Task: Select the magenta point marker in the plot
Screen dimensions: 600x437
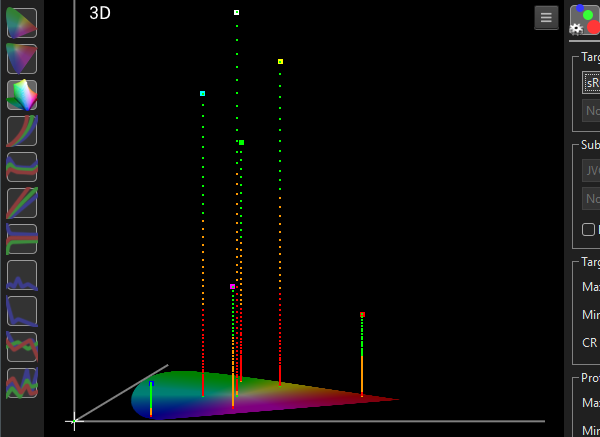Action: click(x=233, y=287)
